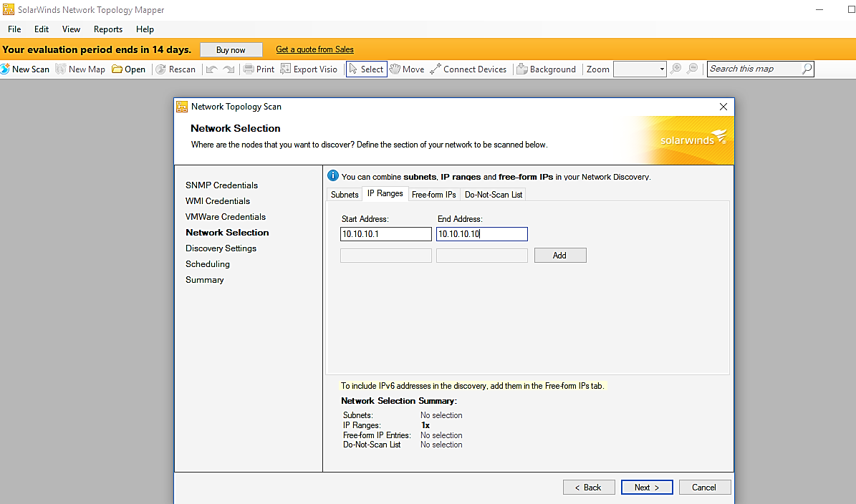This screenshot has height=504, width=856.
Task: Focus the Search this map field
Action: point(754,69)
